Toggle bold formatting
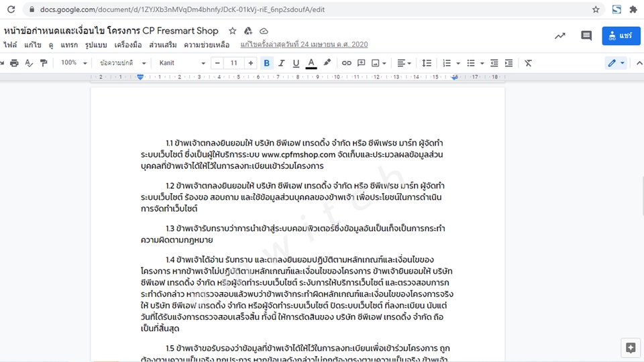The image size is (644, 362). (266, 63)
